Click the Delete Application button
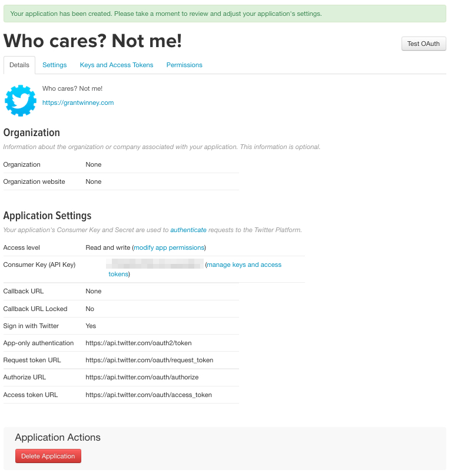The width and height of the screenshot is (451, 476). (48, 456)
